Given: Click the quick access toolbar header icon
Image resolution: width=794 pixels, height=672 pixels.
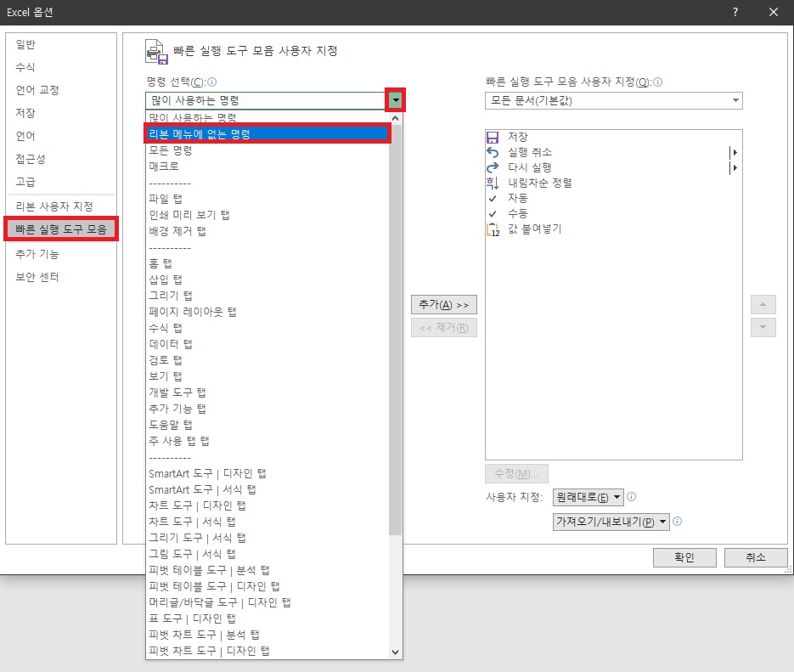Looking at the screenshot, I should (156, 52).
